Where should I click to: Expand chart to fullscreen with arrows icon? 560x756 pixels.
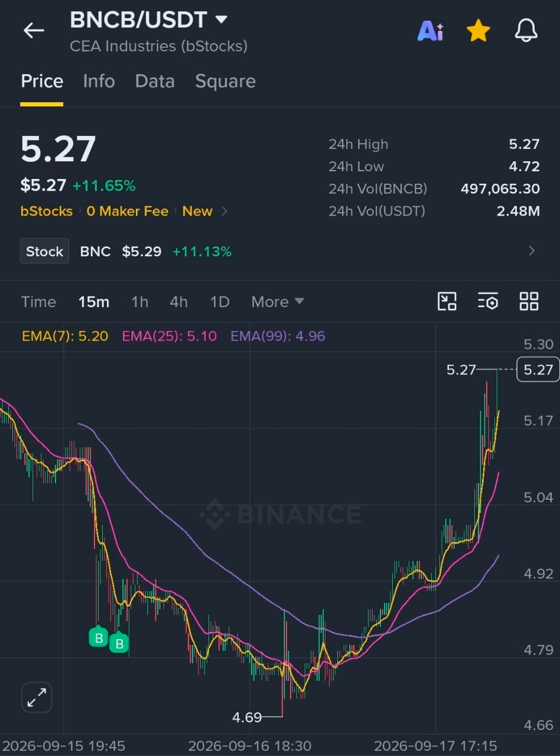(x=37, y=697)
